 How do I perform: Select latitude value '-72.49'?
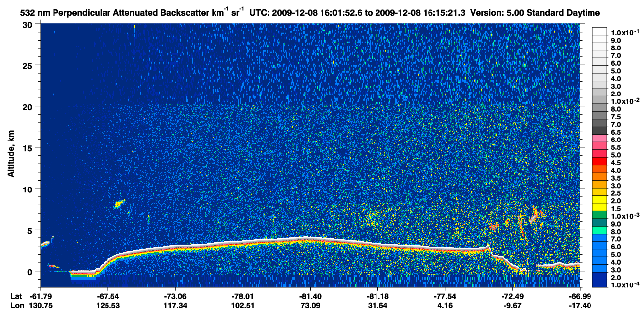click(x=512, y=296)
